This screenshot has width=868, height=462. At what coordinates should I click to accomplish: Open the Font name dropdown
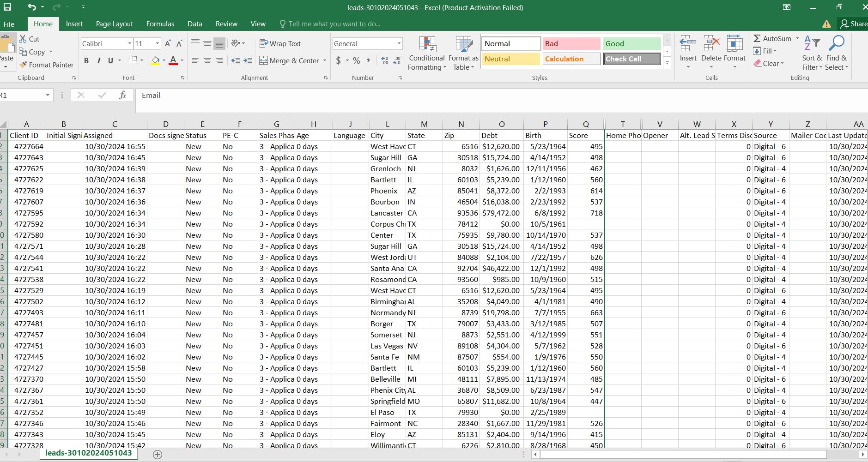pos(129,43)
